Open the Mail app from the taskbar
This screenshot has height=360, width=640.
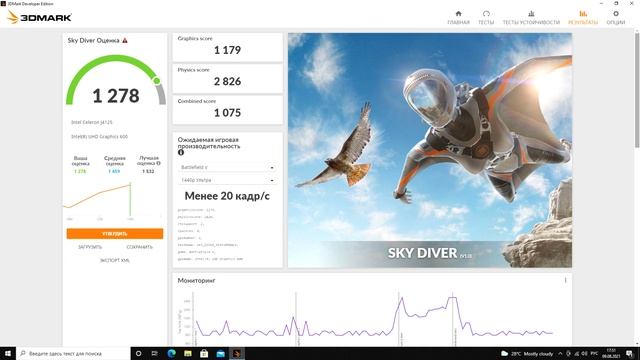220,353
